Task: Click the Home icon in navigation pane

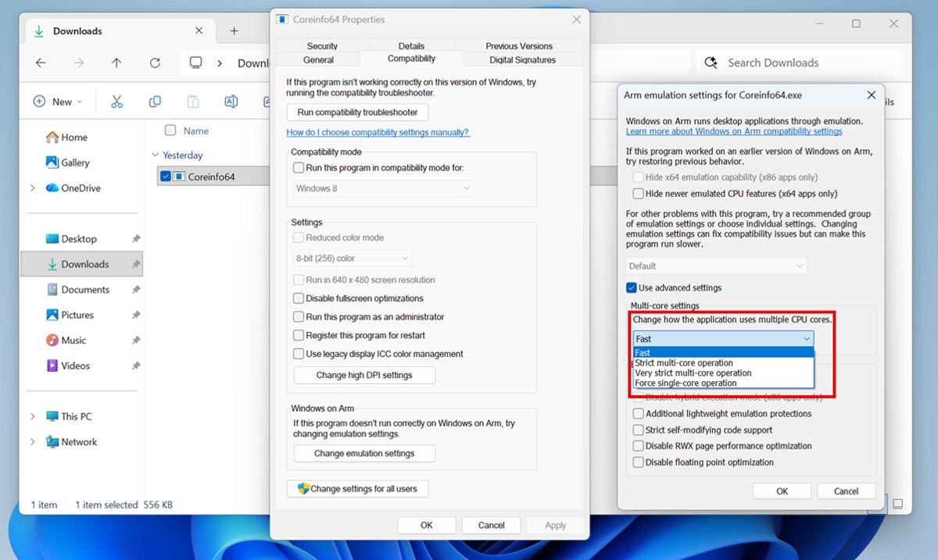Action: (x=52, y=137)
